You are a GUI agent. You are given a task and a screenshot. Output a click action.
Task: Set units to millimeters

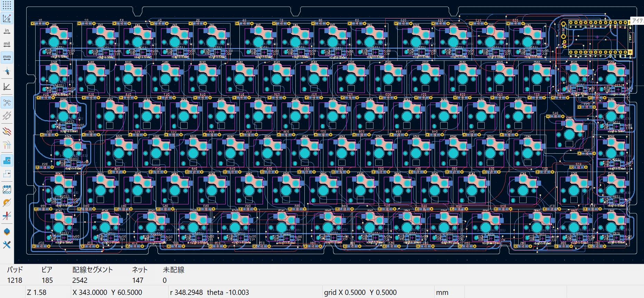7,57
